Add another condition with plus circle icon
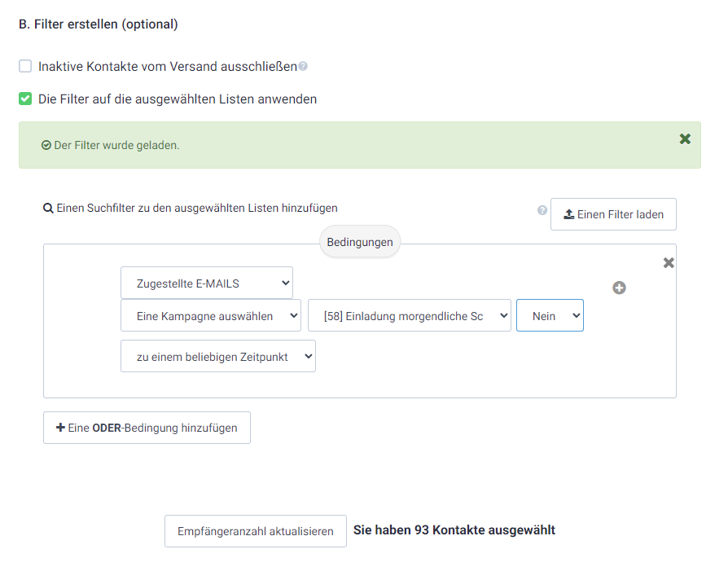Image resolution: width=728 pixels, height=580 pixels. (x=619, y=288)
